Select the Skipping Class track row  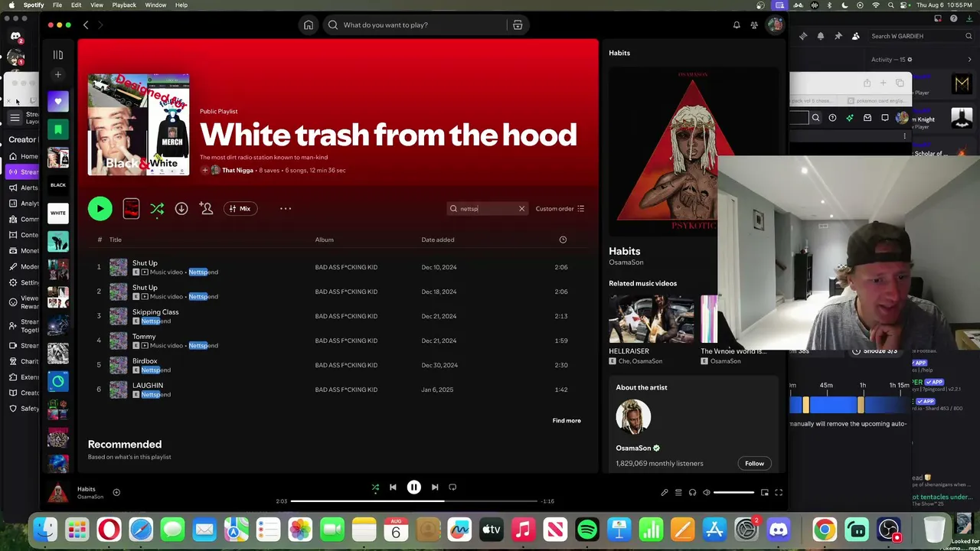pos(337,316)
